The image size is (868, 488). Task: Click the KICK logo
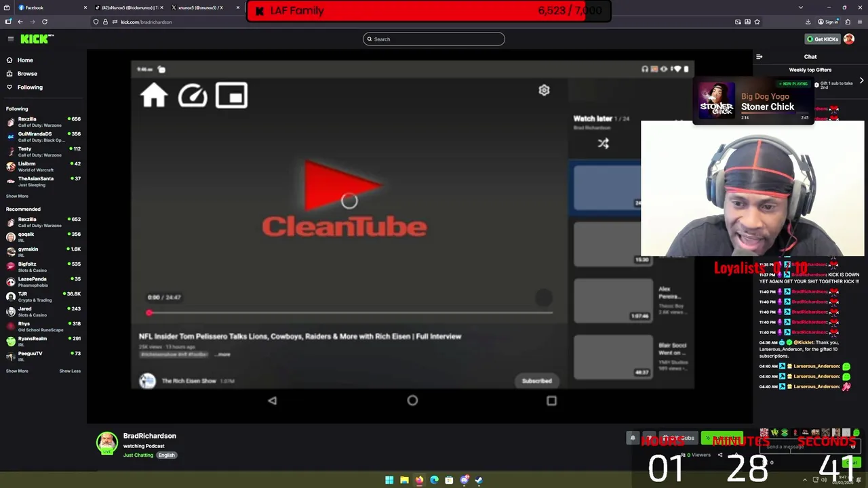pyautogui.click(x=37, y=39)
